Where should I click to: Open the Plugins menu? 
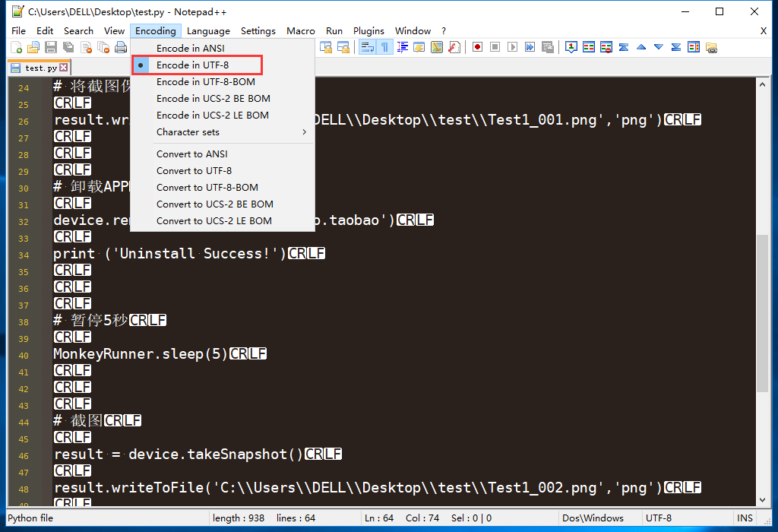368,30
